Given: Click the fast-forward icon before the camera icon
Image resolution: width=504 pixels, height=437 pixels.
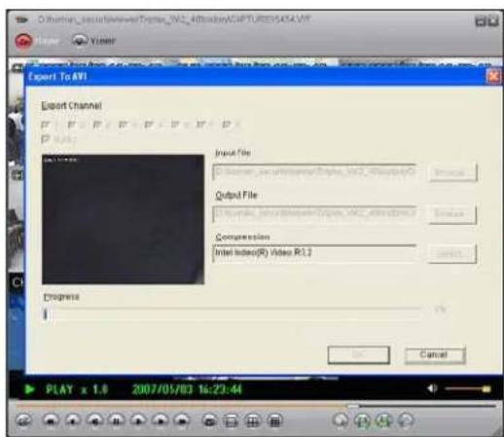Looking at the screenshot, I should pos(182,420).
